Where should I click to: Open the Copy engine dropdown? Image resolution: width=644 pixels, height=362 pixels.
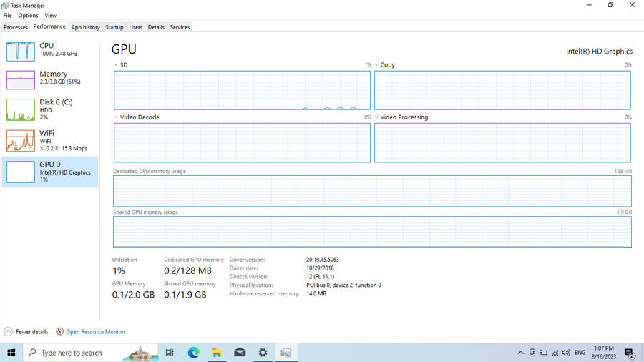click(x=377, y=65)
